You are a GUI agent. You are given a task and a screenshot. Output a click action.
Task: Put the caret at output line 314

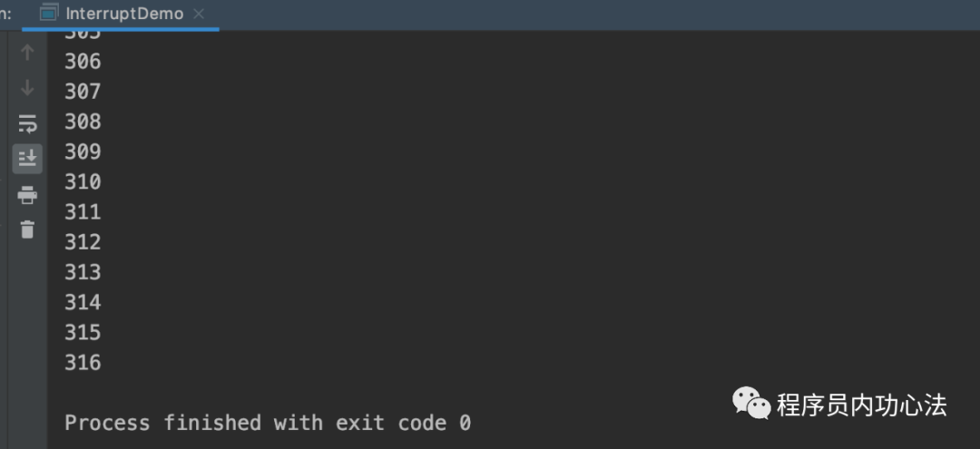tap(83, 302)
